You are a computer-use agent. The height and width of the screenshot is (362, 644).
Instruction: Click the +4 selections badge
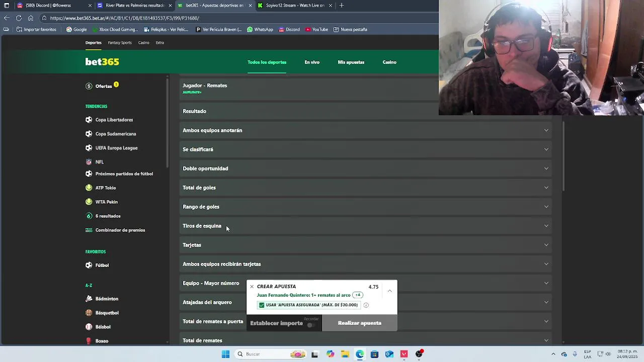point(358,295)
